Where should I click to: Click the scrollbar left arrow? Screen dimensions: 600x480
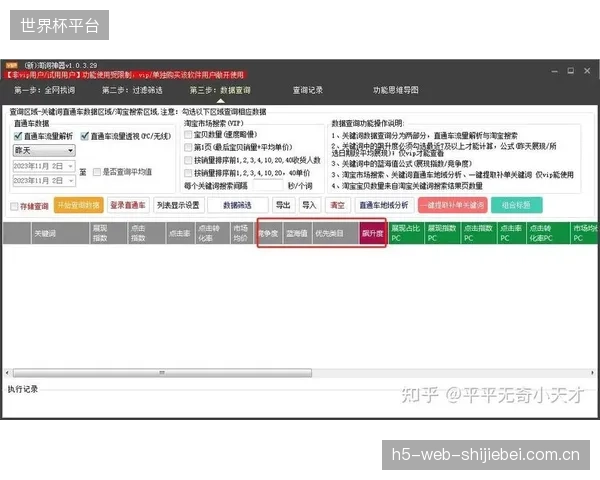point(7,372)
